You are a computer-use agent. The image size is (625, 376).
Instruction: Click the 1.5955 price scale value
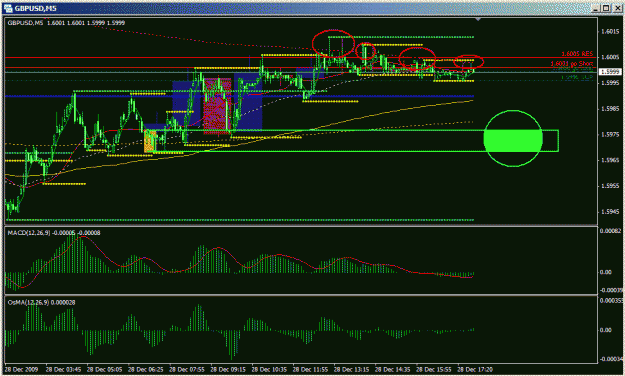click(x=610, y=186)
